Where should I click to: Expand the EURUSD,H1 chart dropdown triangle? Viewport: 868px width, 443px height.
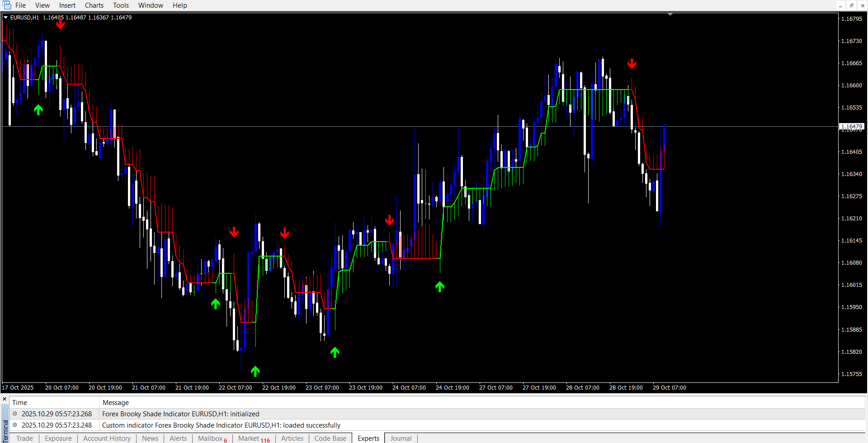click(6, 18)
